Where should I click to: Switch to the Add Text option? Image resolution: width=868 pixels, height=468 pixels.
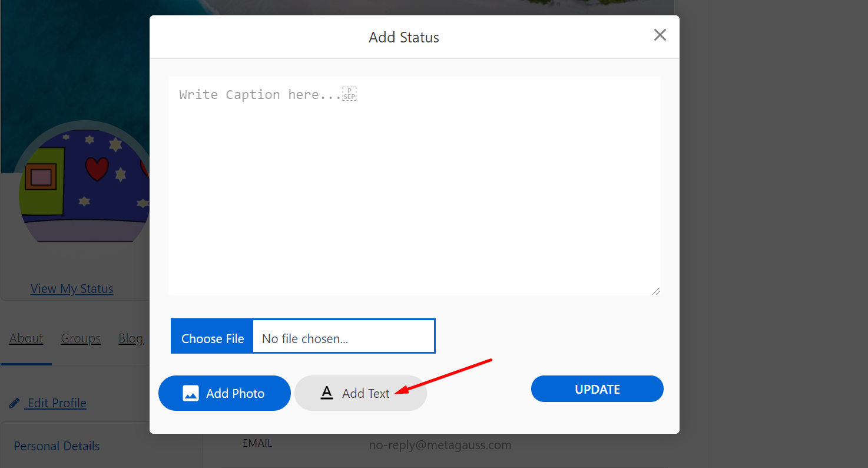365,393
